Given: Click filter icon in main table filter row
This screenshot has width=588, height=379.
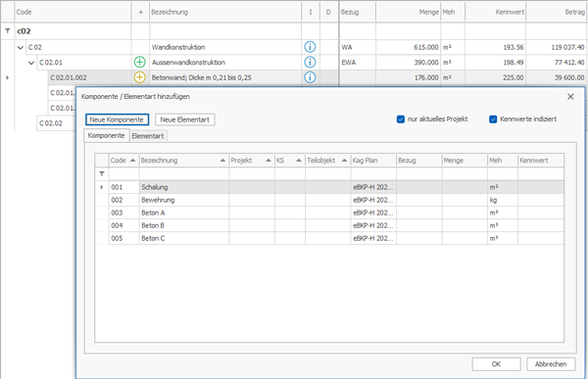Looking at the screenshot, I should point(8,31).
